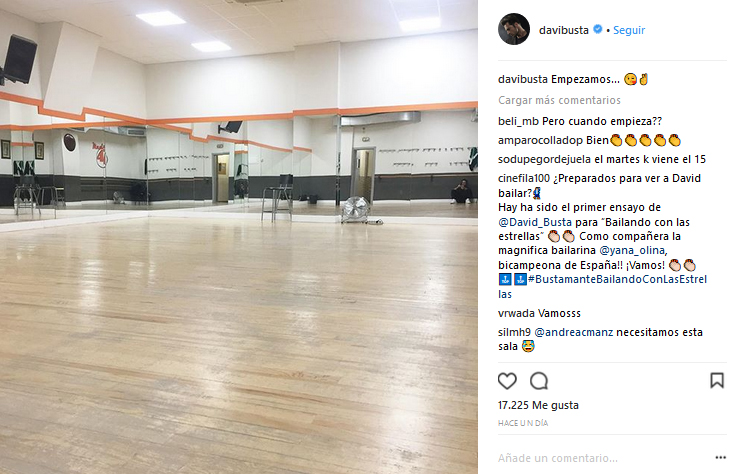Click the blue verified badge
Screen dimensions: 730x474
[x=597, y=29]
